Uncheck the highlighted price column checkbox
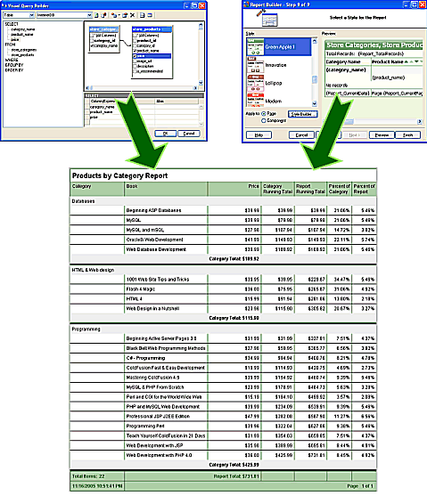 (135, 56)
